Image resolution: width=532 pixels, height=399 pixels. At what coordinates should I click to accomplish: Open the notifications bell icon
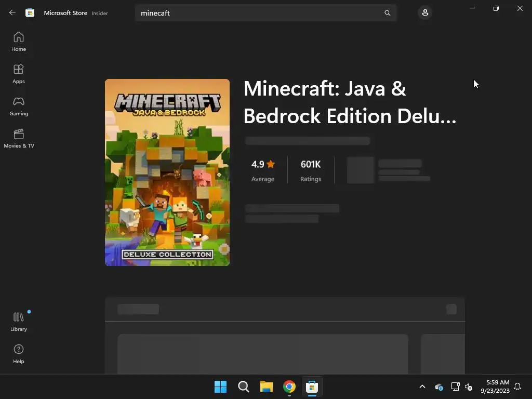click(517, 387)
